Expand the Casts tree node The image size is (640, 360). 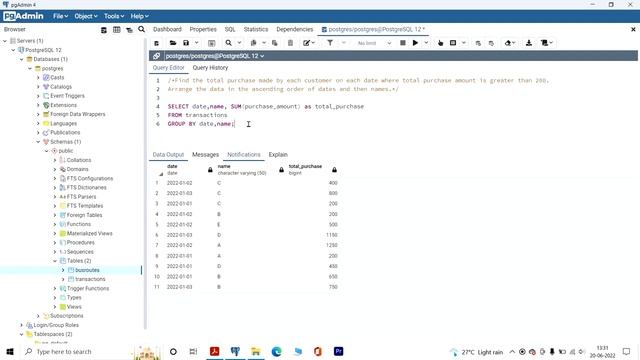38,78
